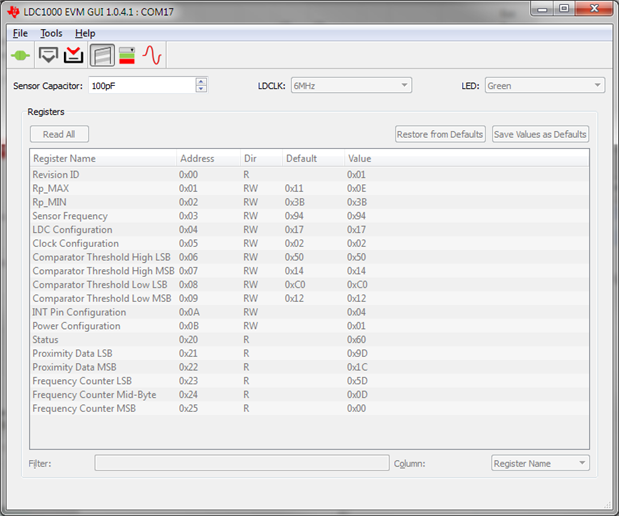Click the green connect plug icon
The height and width of the screenshot is (516, 619).
(x=20, y=55)
